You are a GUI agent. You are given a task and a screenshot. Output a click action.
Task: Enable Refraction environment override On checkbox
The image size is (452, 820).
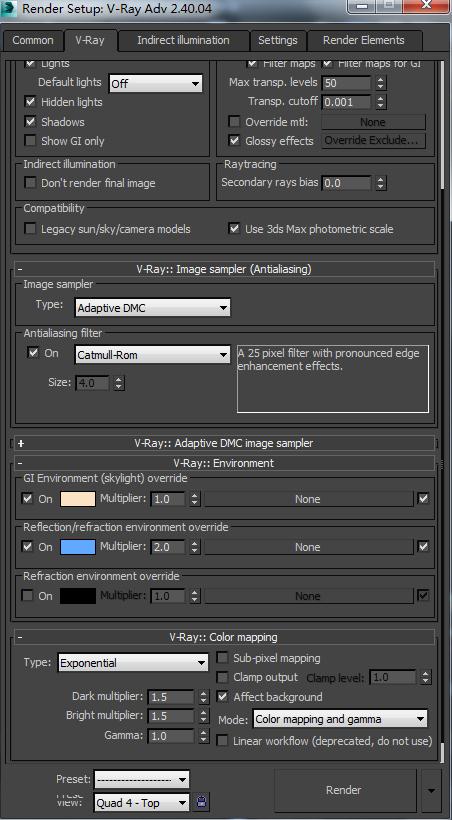(28, 596)
